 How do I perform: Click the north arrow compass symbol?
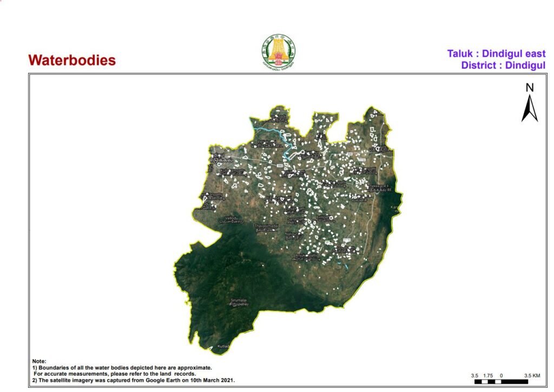click(530, 108)
